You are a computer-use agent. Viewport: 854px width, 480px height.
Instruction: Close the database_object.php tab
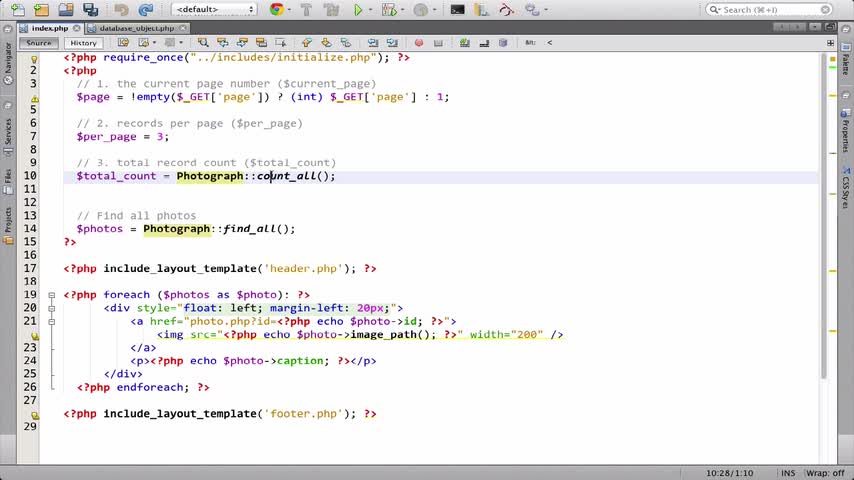point(183,28)
